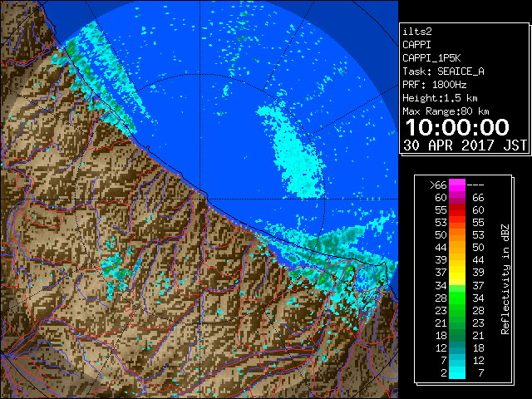The height and width of the screenshot is (399, 532).
Task: Click the radar center where crosshair lines meet
Action: pos(200,199)
